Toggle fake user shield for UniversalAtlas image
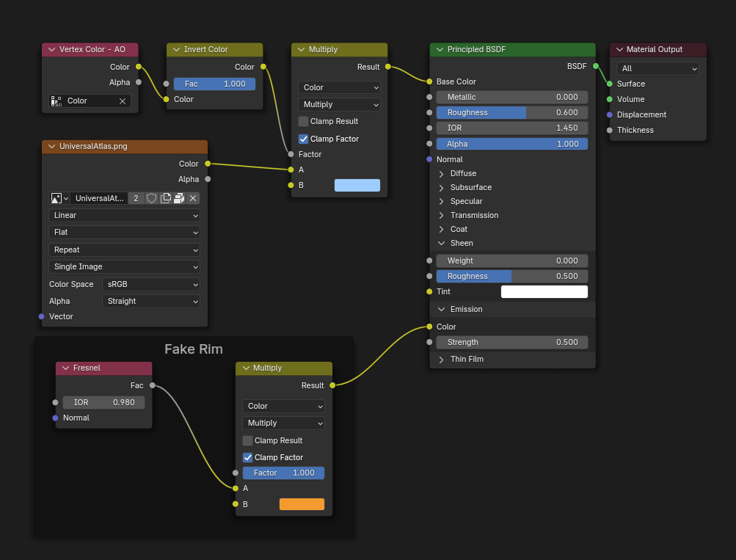 click(x=151, y=198)
